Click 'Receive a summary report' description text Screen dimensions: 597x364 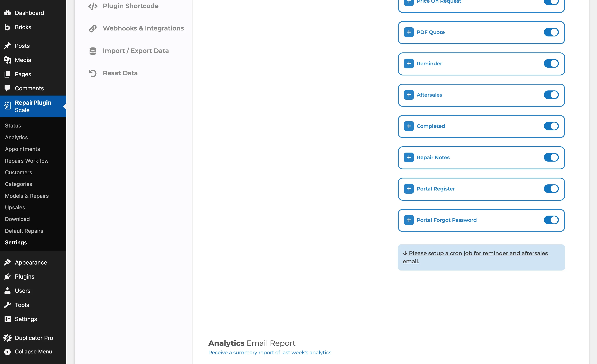pos(270,353)
